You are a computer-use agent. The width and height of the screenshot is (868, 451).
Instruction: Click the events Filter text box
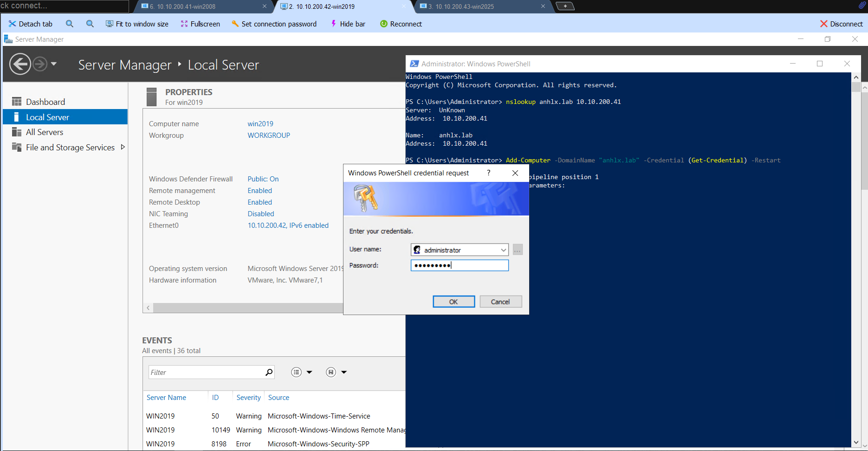206,372
